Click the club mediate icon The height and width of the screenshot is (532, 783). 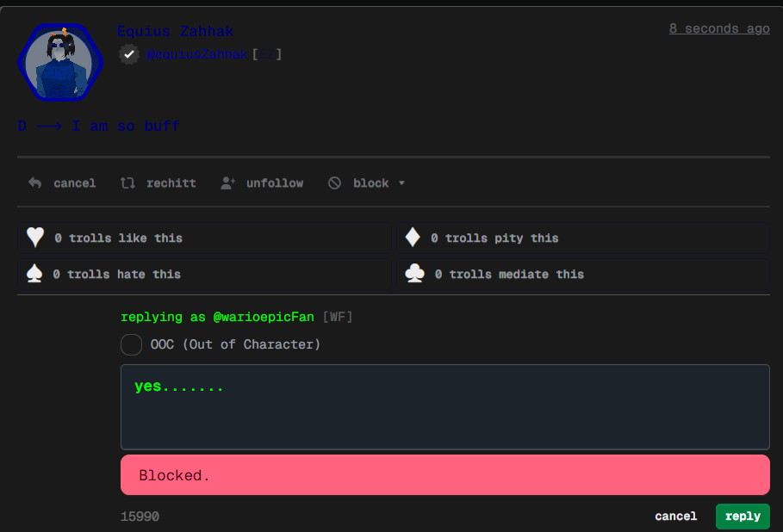[414, 274]
